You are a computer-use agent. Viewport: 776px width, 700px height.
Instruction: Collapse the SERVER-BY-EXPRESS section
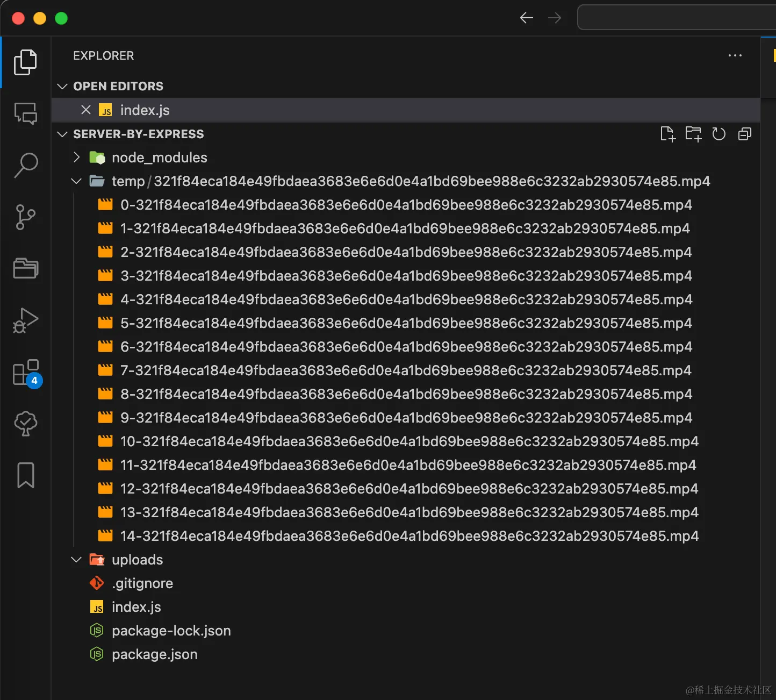[62, 134]
